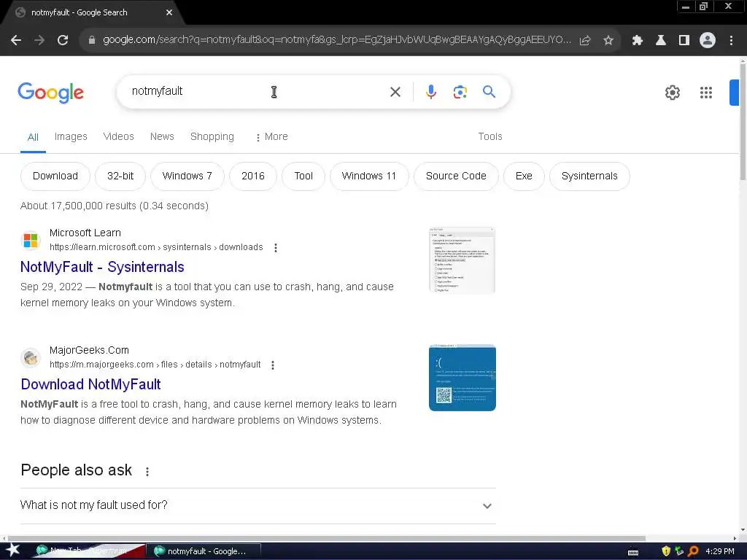Open the NotMyFault - Sysinternals link
The image size is (747, 560).
coord(102,267)
